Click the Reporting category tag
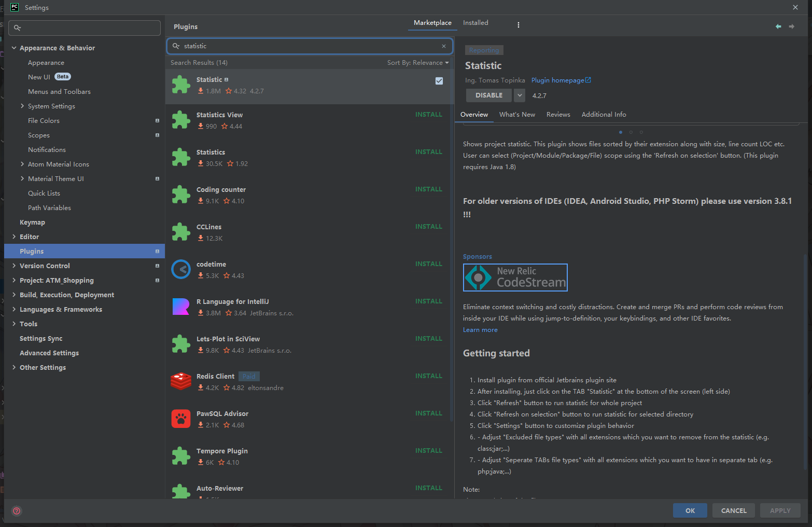Image resolution: width=812 pixels, height=527 pixels. (484, 50)
